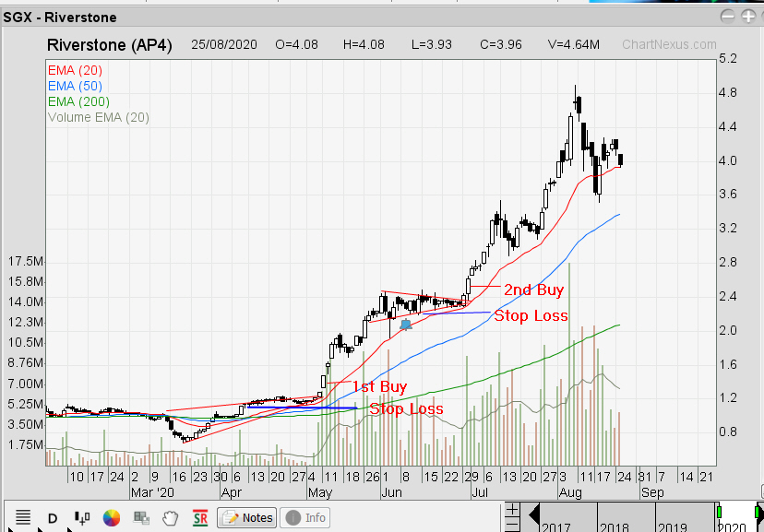Click the Mar '20 month label on axis

coord(152,492)
